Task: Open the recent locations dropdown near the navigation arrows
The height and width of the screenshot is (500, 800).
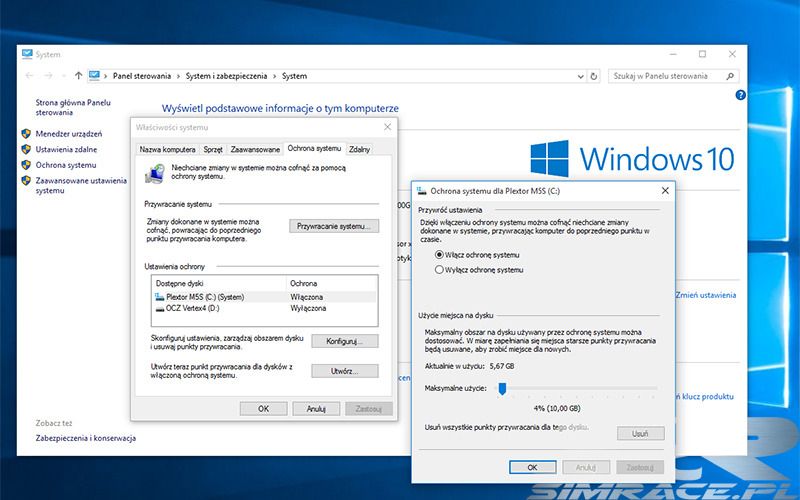Action: [64, 75]
